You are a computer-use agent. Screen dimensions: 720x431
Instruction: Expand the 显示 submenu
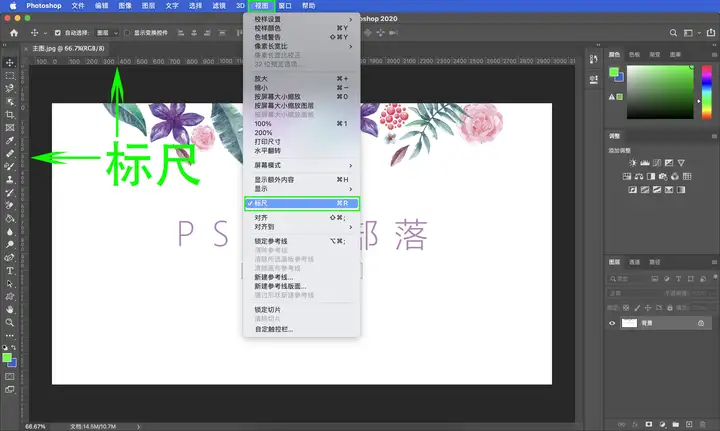302,189
